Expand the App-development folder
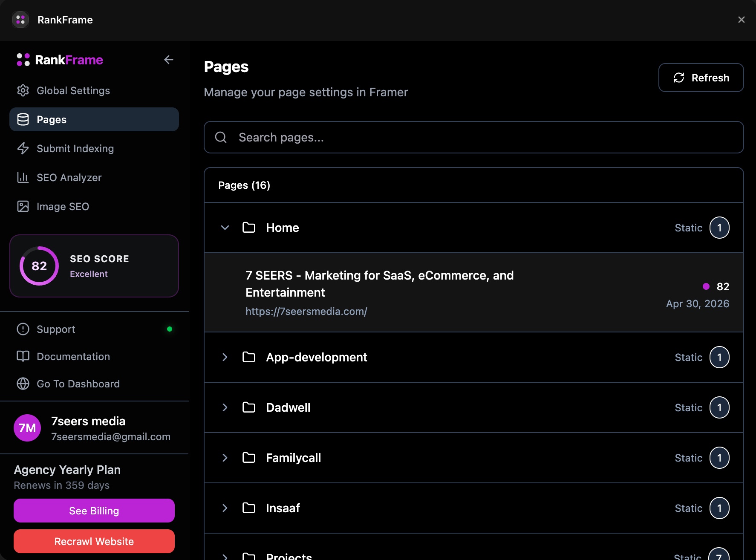The height and width of the screenshot is (560, 756). (x=225, y=357)
